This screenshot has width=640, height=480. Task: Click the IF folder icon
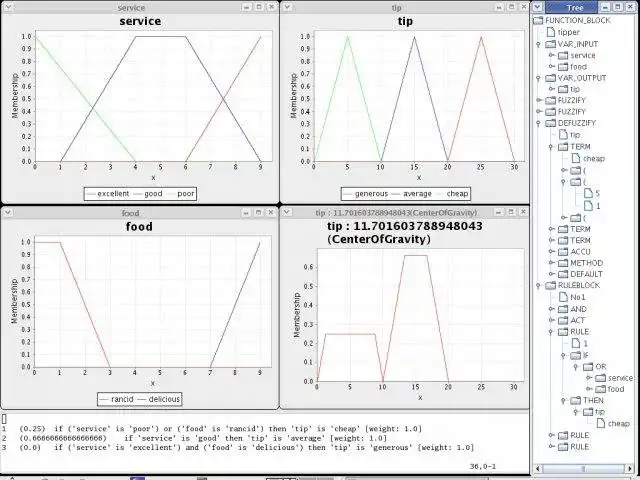pyautogui.click(x=576, y=355)
